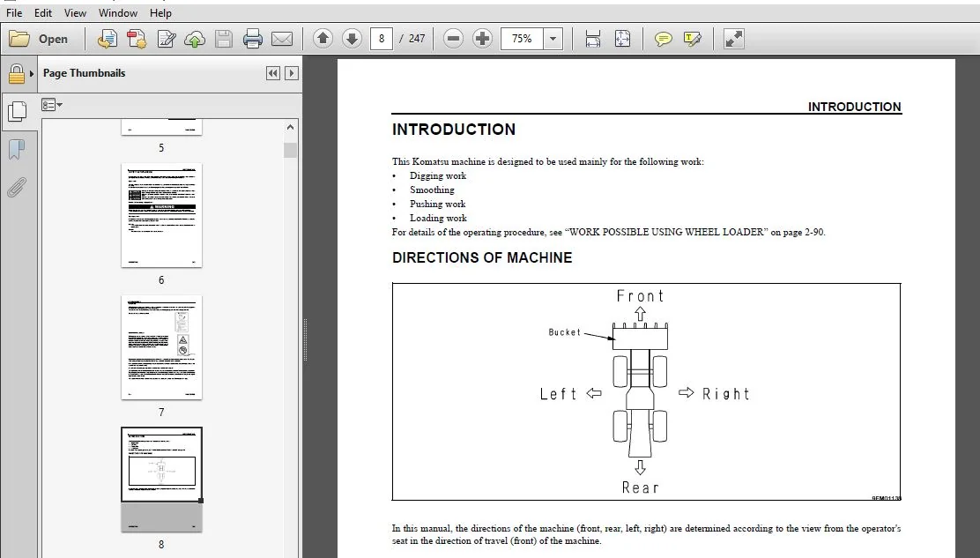Click the Page Thumbnails panel title
This screenshot has width=980, height=558.
(x=84, y=73)
